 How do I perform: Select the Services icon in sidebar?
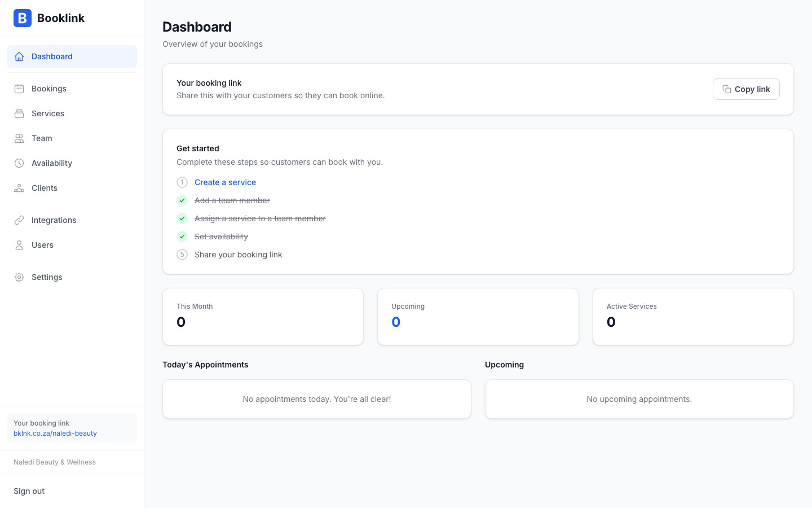tap(19, 113)
